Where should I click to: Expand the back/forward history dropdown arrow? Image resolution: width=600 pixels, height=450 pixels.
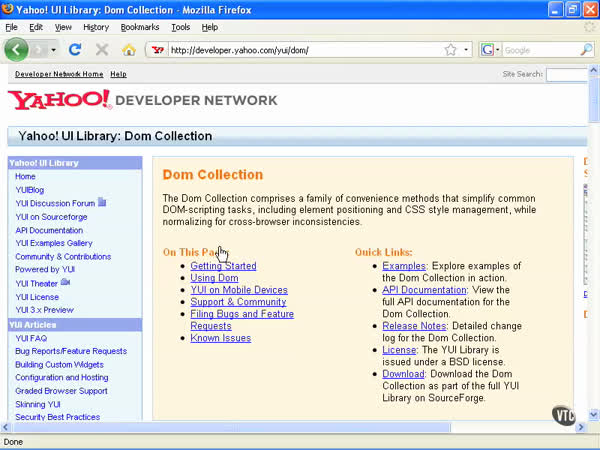[52, 49]
